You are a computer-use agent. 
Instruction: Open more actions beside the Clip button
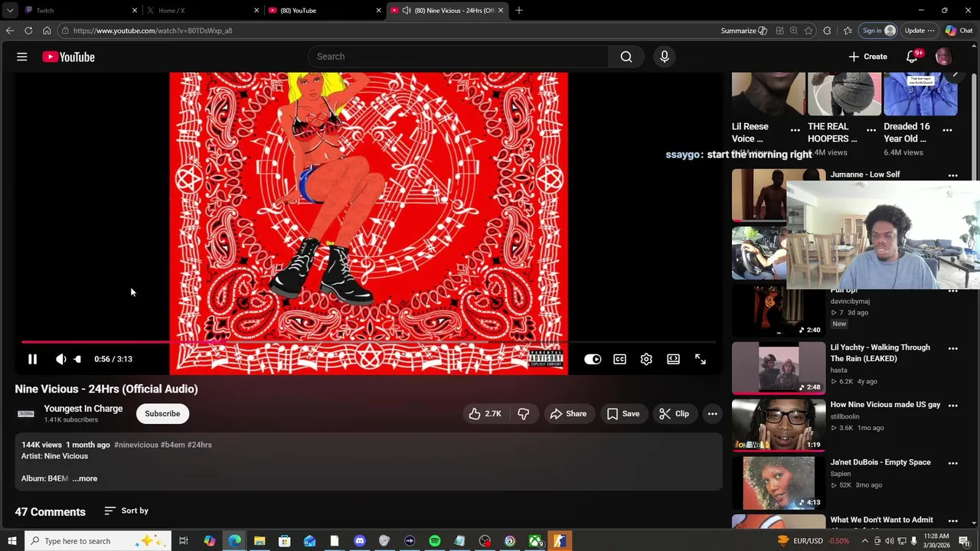tap(712, 414)
